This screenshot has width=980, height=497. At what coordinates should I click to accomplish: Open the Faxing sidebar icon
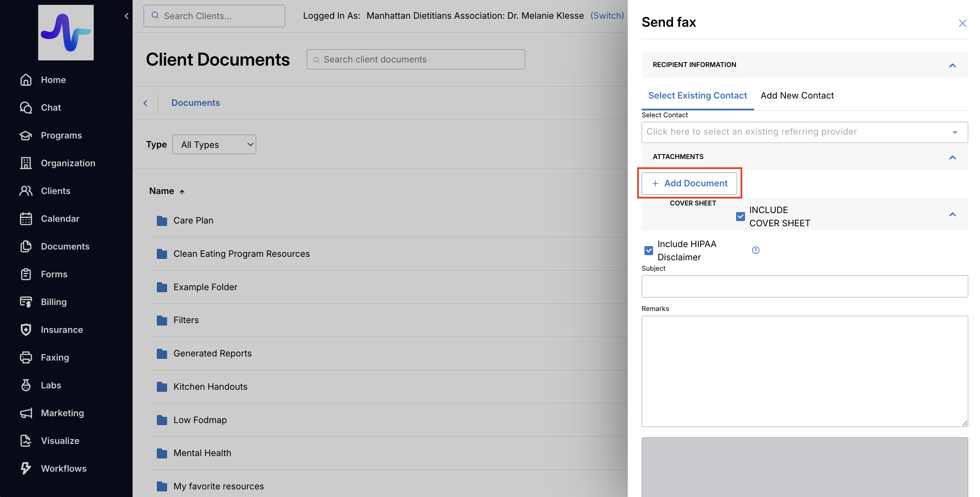coord(26,357)
